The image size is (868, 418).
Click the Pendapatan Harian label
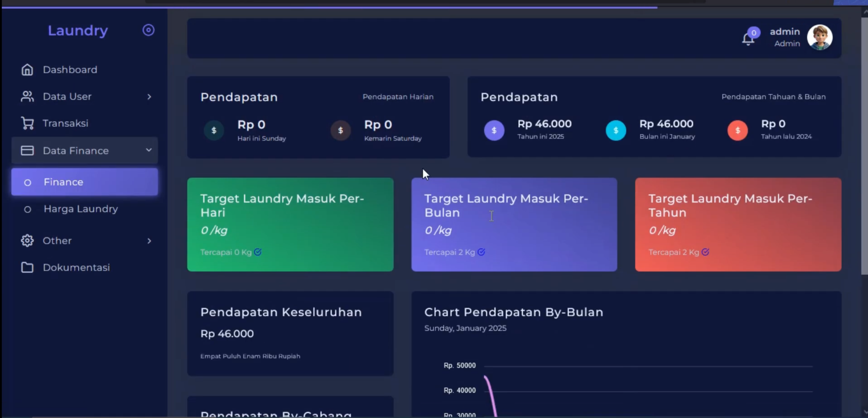[x=398, y=97]
